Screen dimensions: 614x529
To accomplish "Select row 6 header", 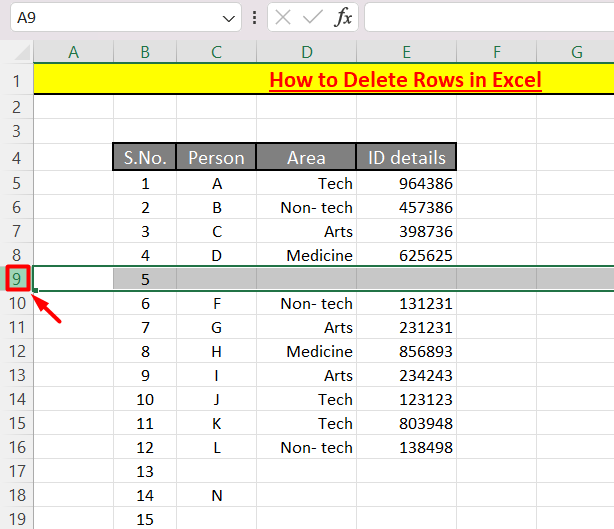I will point(16,207).
